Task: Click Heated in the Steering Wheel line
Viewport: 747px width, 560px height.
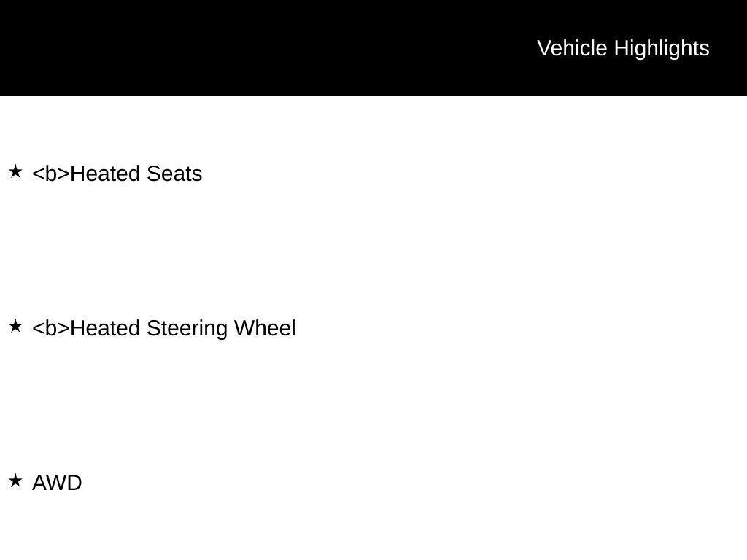Action: click(x=106, y=329)
